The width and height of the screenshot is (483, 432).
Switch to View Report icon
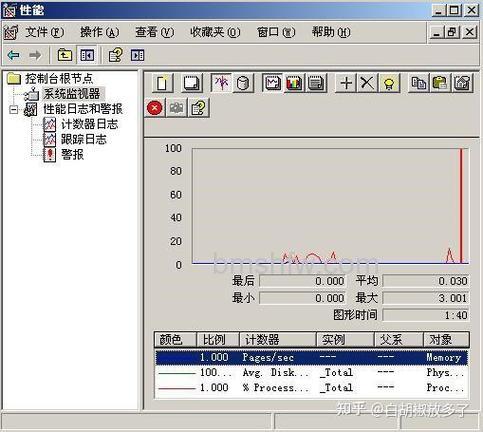coord(316,83)
